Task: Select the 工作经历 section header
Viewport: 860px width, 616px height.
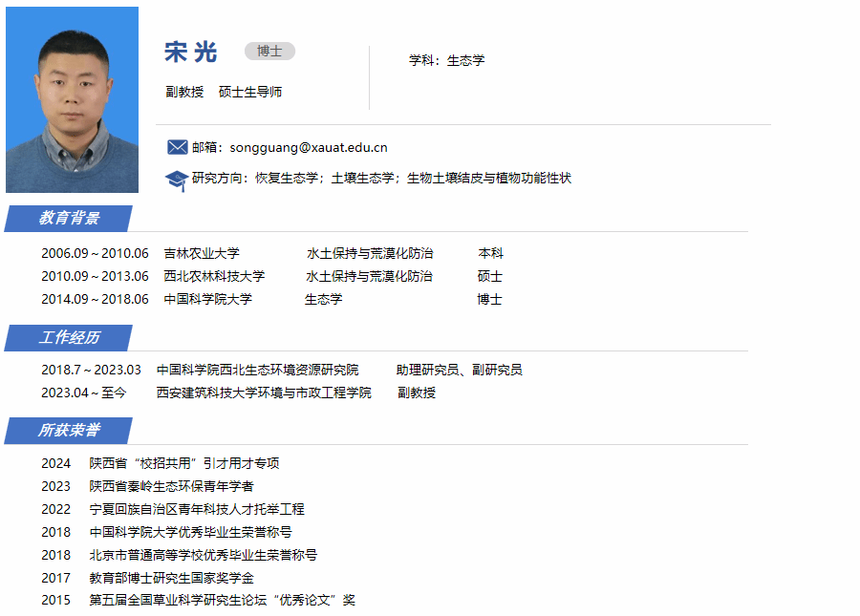Action: tap(69, 338)
